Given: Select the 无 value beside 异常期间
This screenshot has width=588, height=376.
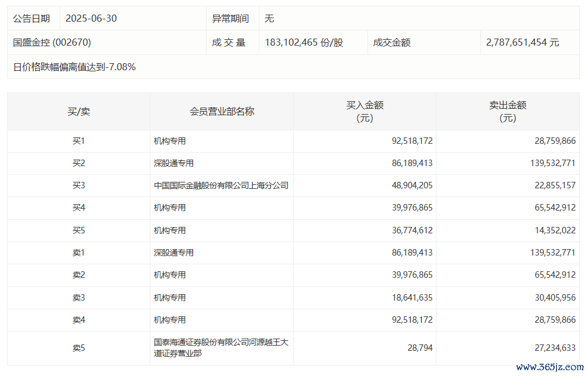Looking at the screenshot, I should click(269, 18).
